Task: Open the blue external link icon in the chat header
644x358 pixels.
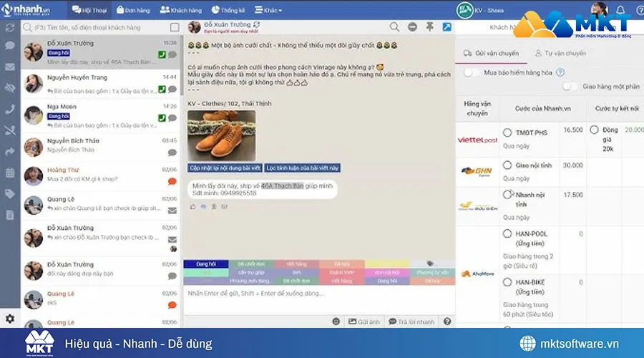Action: (x=447, y=27)
